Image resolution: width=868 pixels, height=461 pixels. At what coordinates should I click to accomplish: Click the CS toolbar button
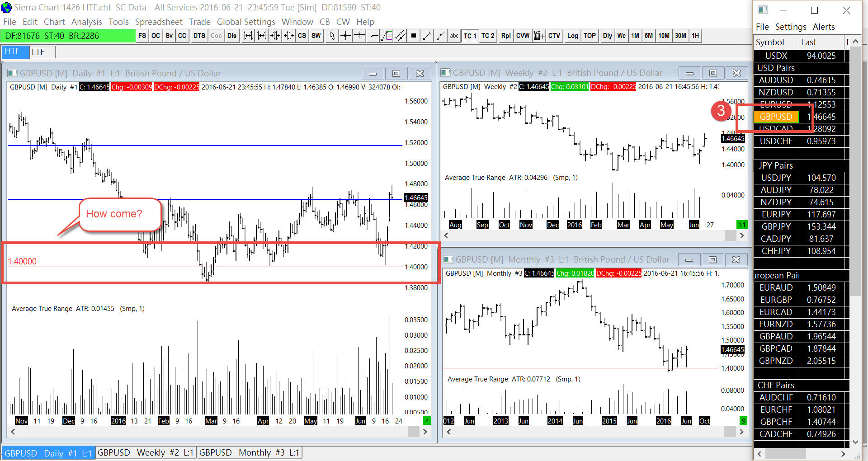302,36
